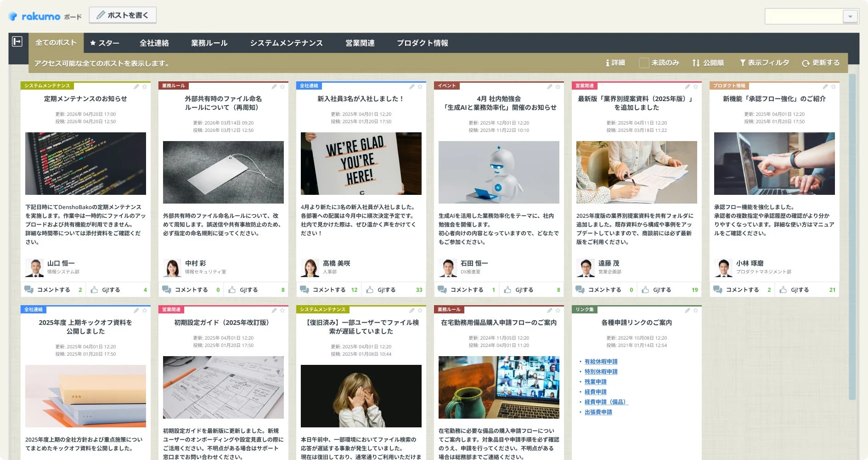Give Gj! to the 定期メンテナンス post

tap(110, 290)
